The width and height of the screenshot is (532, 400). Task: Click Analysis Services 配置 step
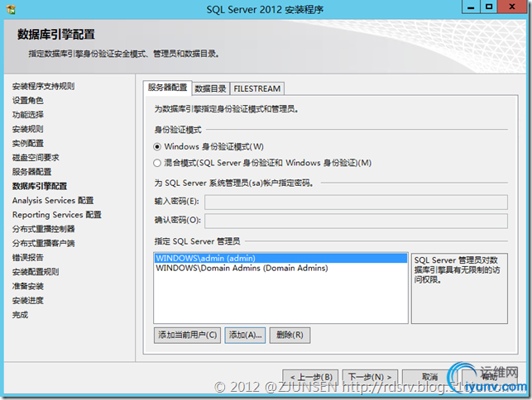53,200
